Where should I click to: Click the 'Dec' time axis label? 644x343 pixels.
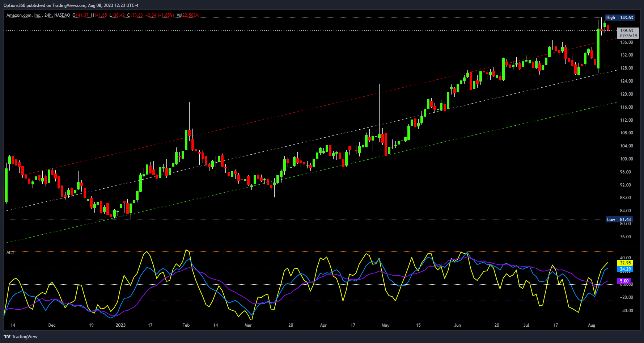point(52,325)
